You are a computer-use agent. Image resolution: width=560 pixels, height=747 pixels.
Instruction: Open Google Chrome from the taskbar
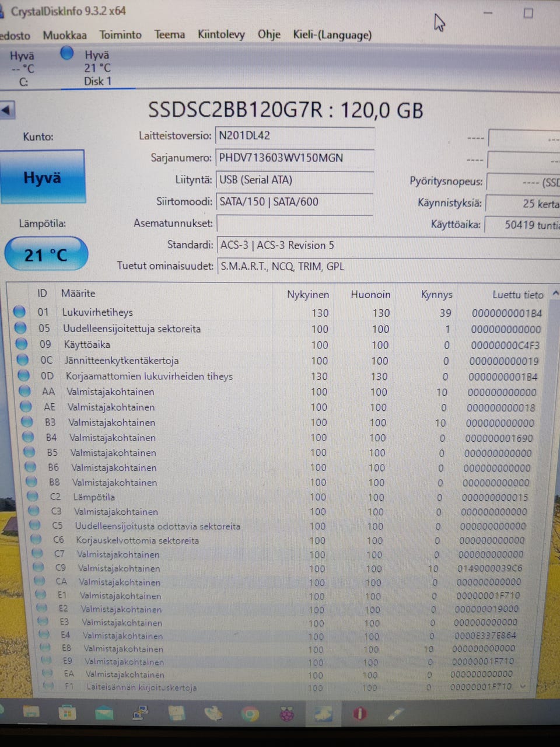(250, 714)
